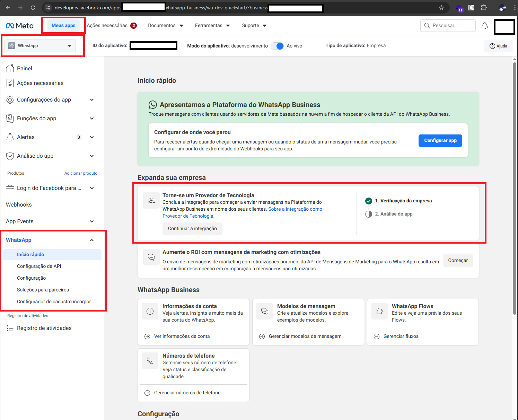Expand the Configurações do app section

92,100
